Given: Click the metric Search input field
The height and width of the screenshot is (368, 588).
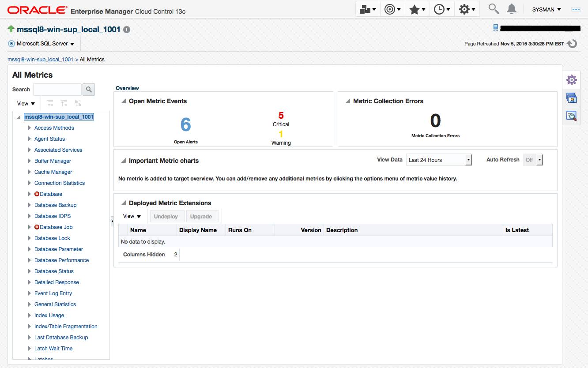Looking at the screenshot, I should 57,90.
